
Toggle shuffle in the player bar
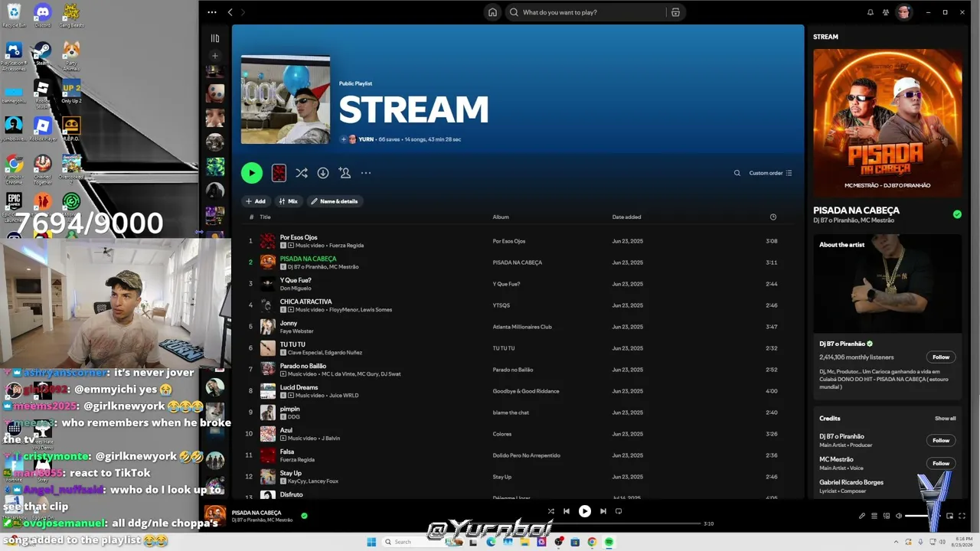coord(550,511)
